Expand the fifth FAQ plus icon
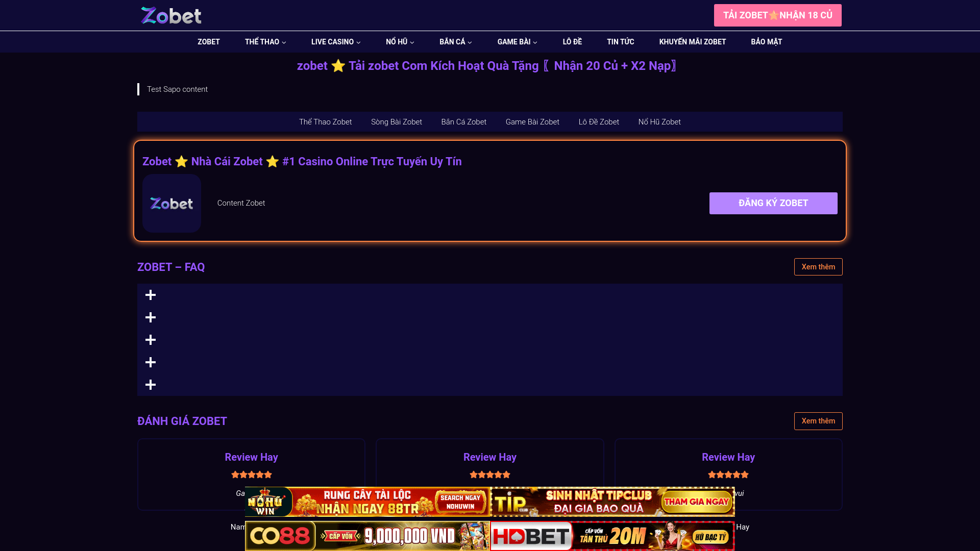The image size is (980, 551). (x=151, y=385)
